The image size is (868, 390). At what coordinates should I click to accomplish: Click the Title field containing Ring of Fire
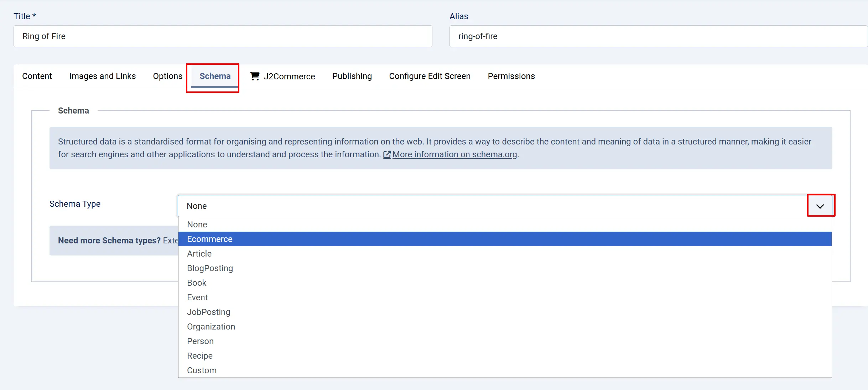223,36
